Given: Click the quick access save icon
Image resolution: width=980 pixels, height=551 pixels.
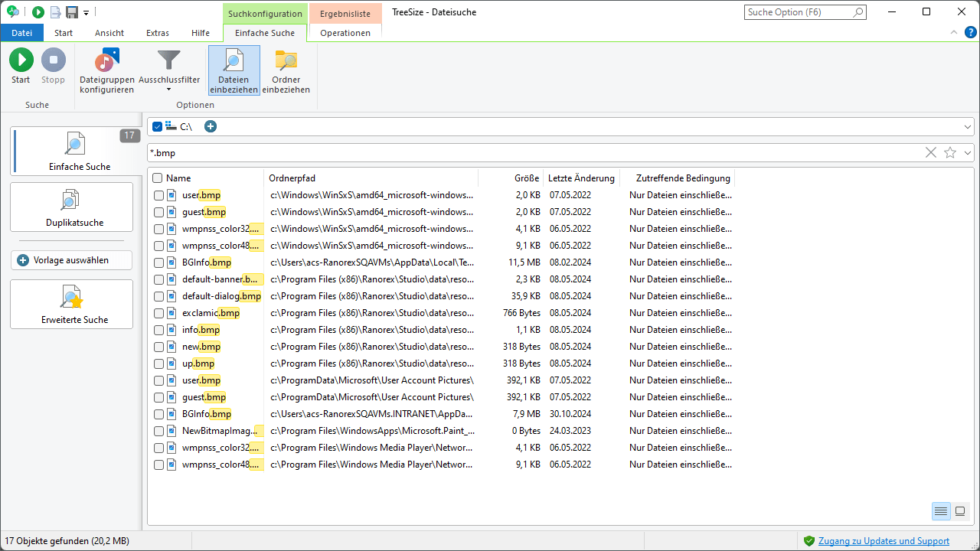Looking at the screenshot, I should (x=72, y=11).
